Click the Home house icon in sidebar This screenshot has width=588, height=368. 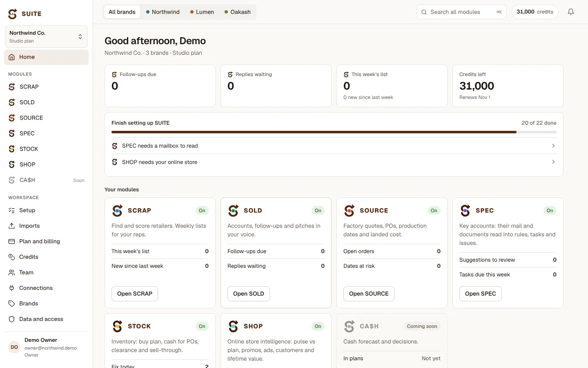coord(12,57)
